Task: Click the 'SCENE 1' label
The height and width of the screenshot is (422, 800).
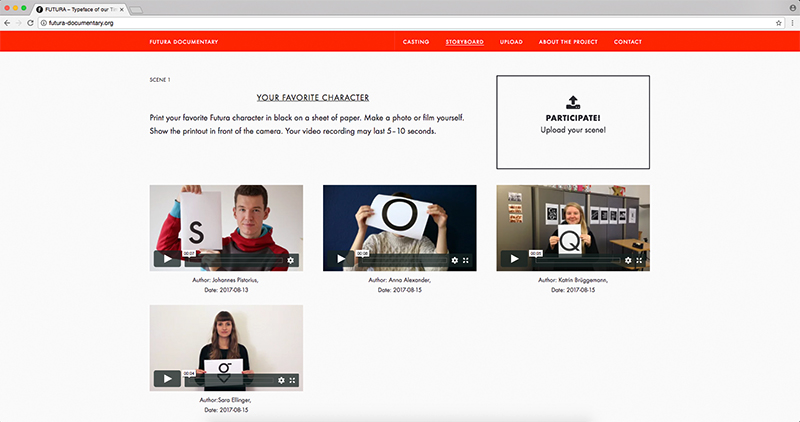Action: click(160, 80)
